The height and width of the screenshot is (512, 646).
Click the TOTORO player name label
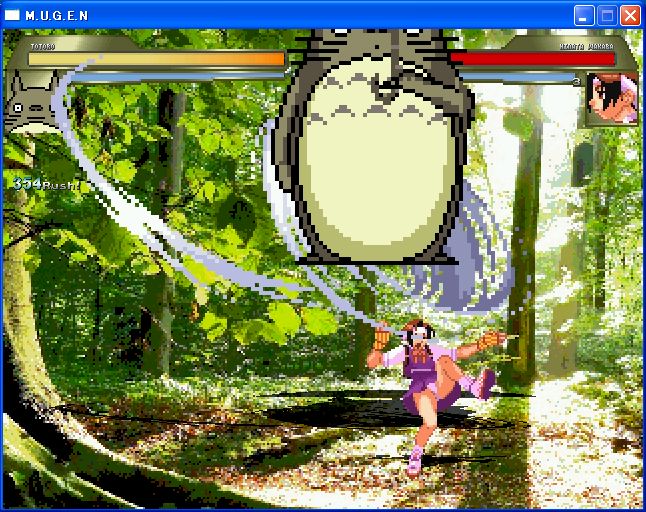tap(43, 47)
